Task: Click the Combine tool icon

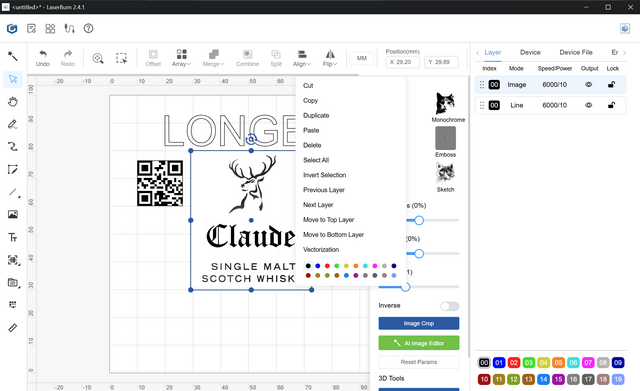Action: pos(247,58)
